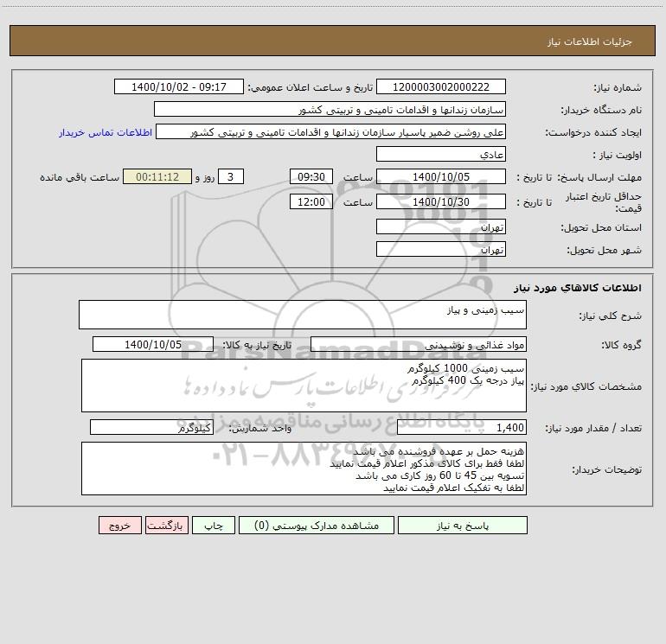The width and height of the screenshot is (666, 644).
Task: Click the label تاریخ و ساعت اعلان عمومی
Action: [311, 87]
